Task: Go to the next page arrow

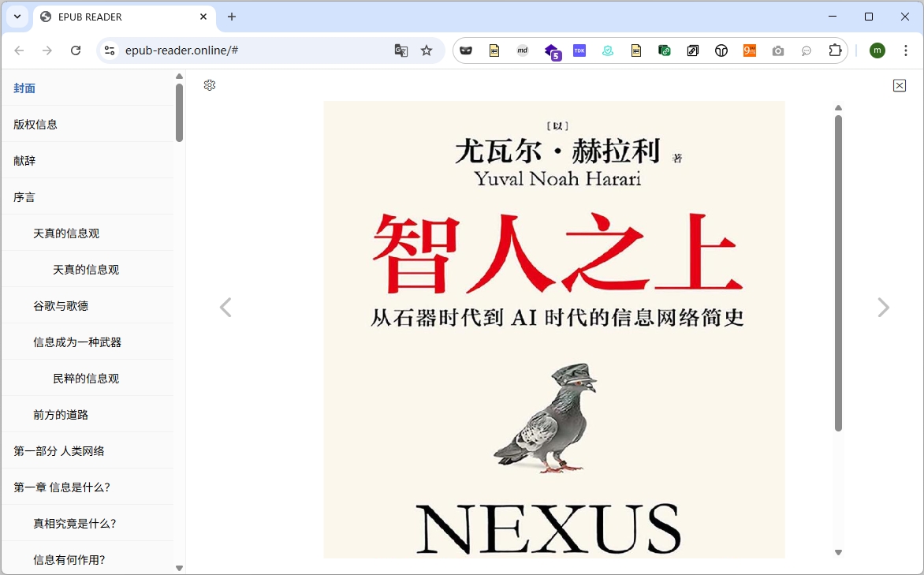Action: click(883, 308)
